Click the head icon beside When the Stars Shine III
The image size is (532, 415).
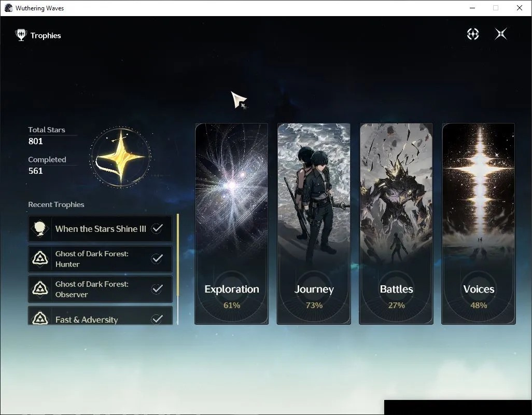40,229
